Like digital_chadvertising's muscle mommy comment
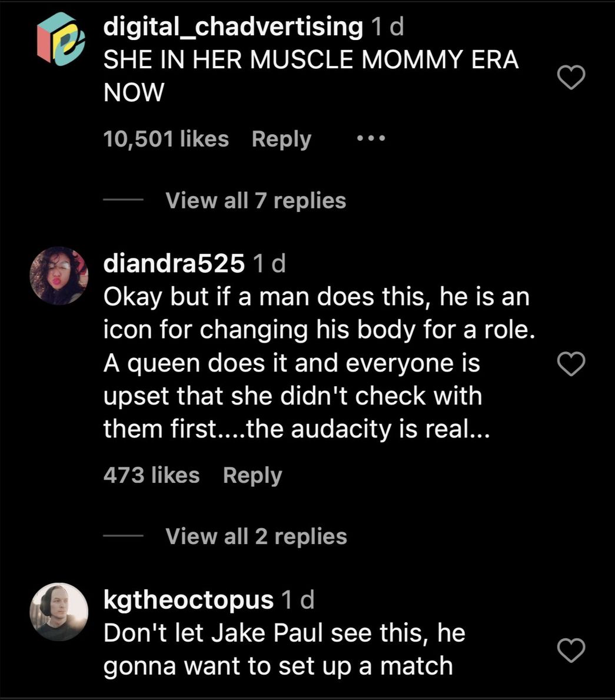 571,76
